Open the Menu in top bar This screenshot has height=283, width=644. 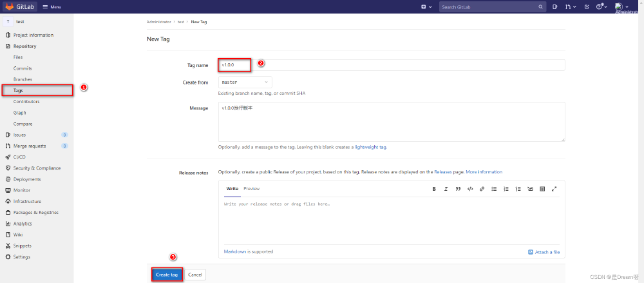click(53, 7)
